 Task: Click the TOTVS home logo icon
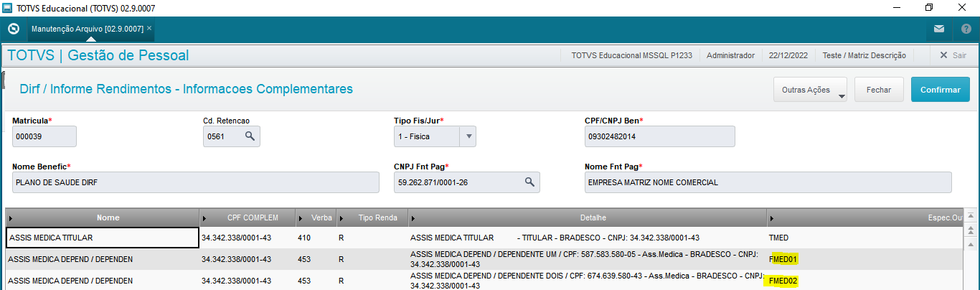[13, 29]
